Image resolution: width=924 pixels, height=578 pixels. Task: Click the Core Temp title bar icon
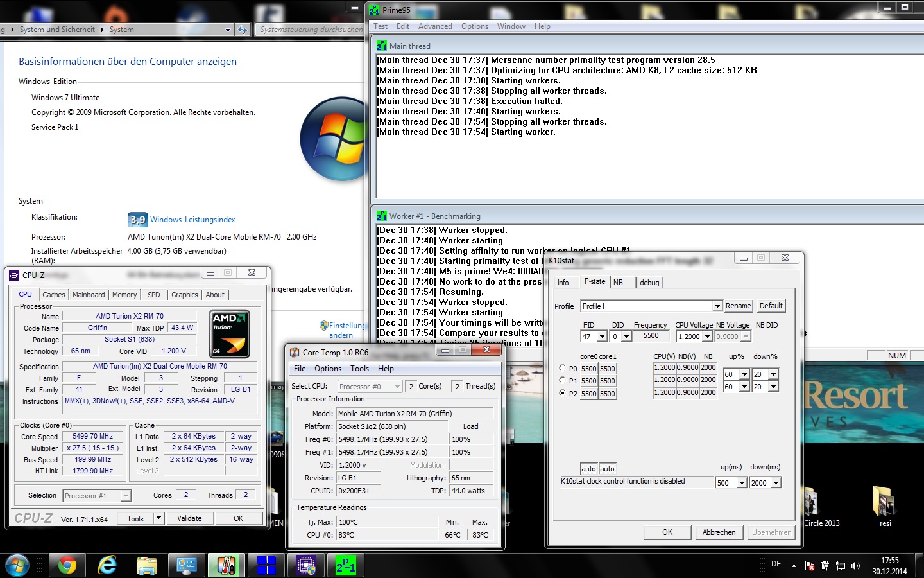coord(295,352)
